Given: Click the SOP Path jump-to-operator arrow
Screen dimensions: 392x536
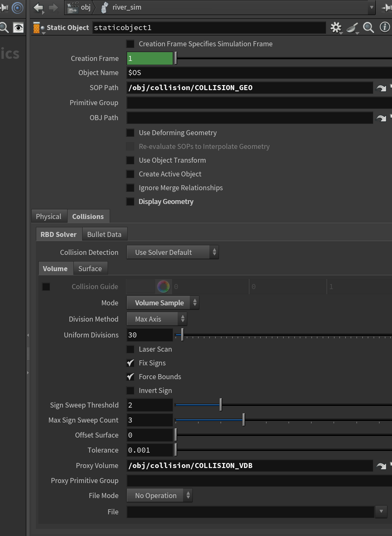Looking at the screenshot, I should [x=381, y=88].
